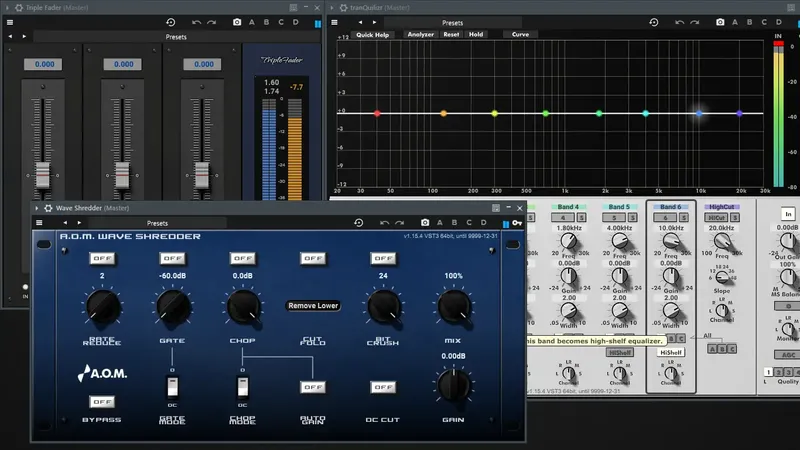The width and height of the screenshot is (800, 450).
Task: Open the Wave Shredder hamburger menu
Action: 39,223
